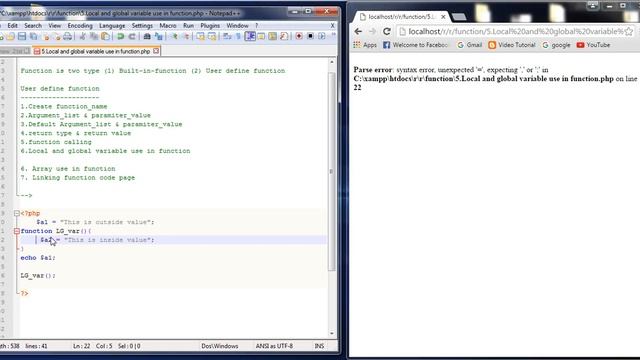This screenshot has width=640, height=360.
Task: Collapse the <?php fold marker
Action: coord(16,213)
